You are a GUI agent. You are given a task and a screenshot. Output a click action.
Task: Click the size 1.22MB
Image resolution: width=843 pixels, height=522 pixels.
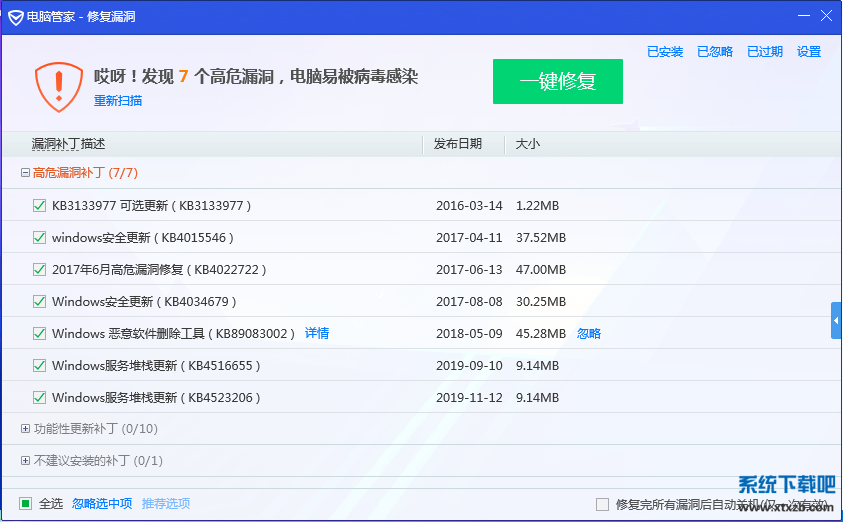click(x=538, y=205)
